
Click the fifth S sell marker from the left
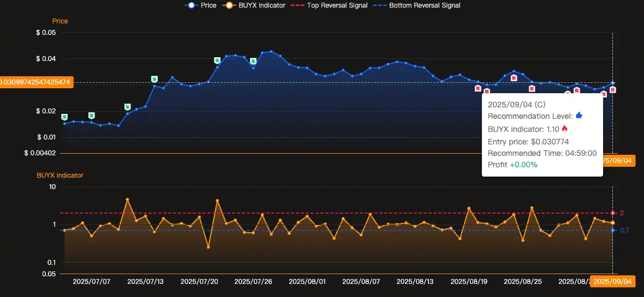coord(217,60)
